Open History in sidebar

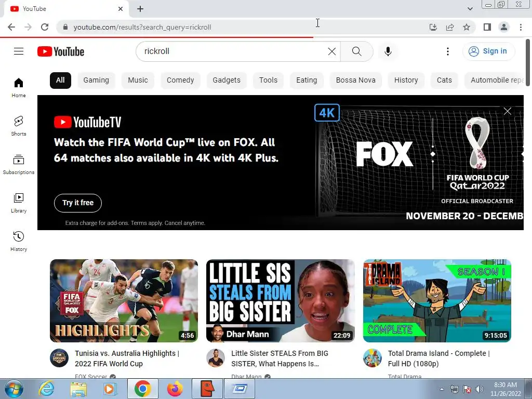click(x=19, y=241)
